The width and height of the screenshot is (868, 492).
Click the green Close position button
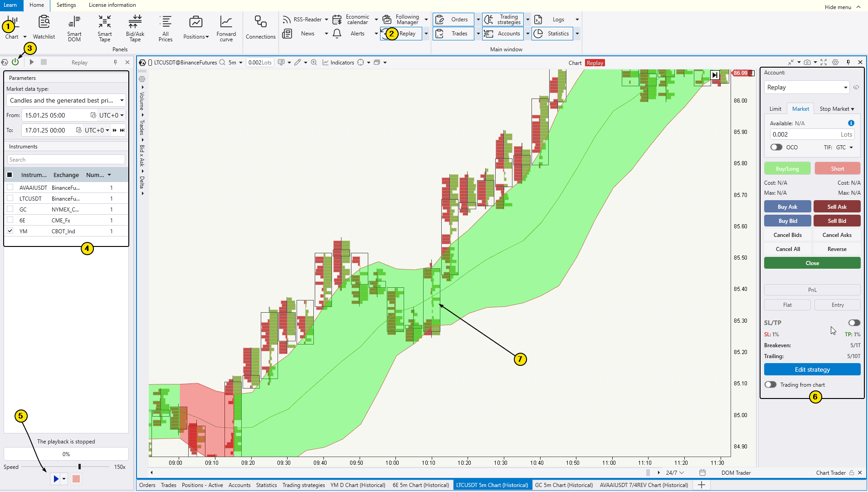(x=812, y=263)
